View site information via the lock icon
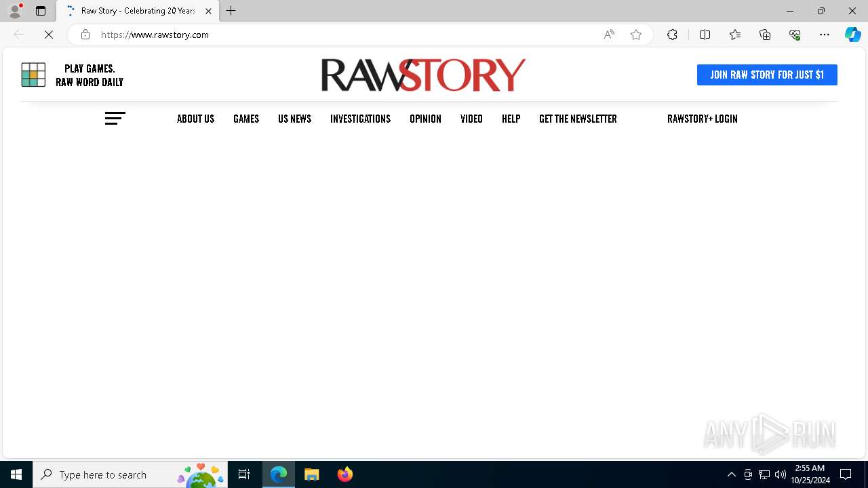 [x=85, y=35]
